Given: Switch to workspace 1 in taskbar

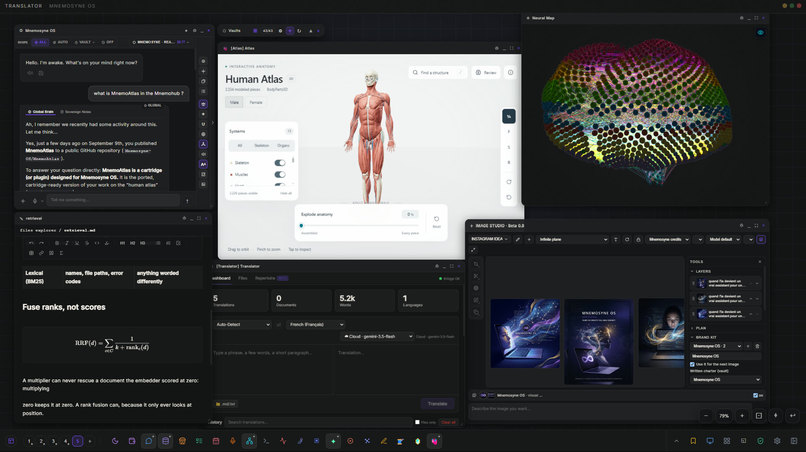Looking at the screenshot, I should tap(30, 441).
